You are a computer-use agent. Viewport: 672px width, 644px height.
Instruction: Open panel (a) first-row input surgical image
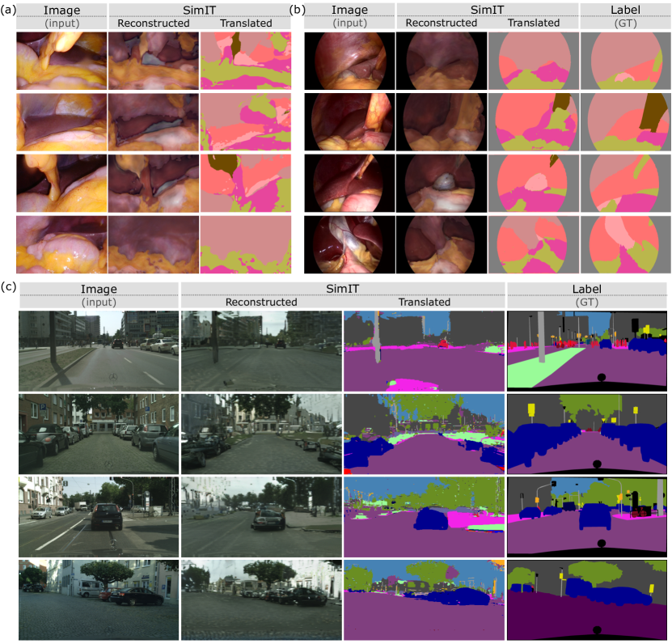click(x=61, y=61)
